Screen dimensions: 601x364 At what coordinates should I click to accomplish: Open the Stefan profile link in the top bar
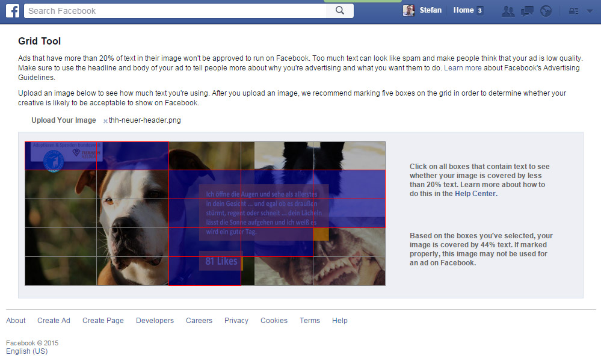[x=430, y=10]
